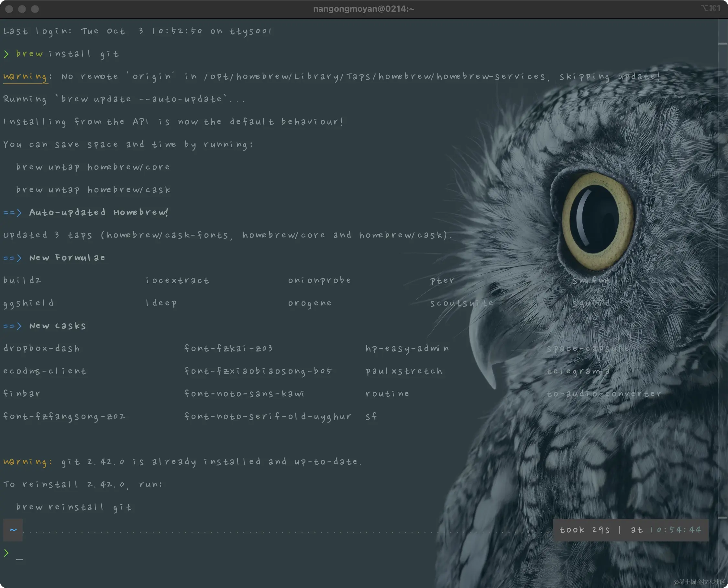This screenshot has width=728, height=588.
Task: Click the formula name 'ggshield'
Action: pyautogui.click(x=28, y=303)
